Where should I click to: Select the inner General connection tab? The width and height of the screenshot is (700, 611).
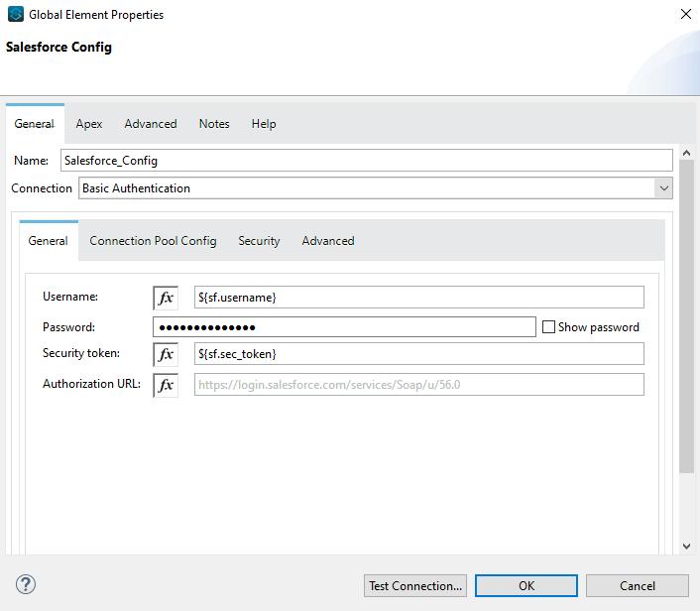point(49,241)
